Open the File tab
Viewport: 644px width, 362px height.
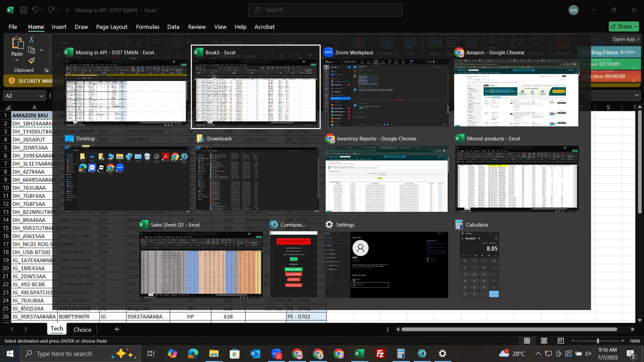point(13,27)
